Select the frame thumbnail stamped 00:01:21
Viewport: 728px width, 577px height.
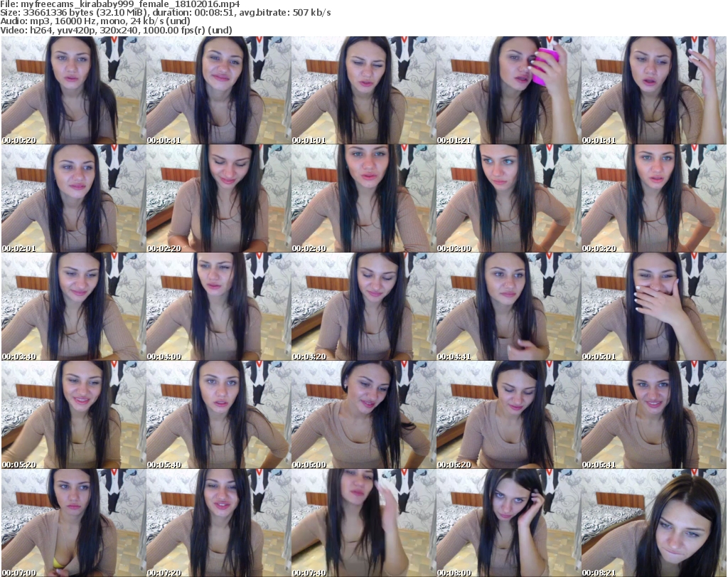pyautogui.click(x=509, y=90)
